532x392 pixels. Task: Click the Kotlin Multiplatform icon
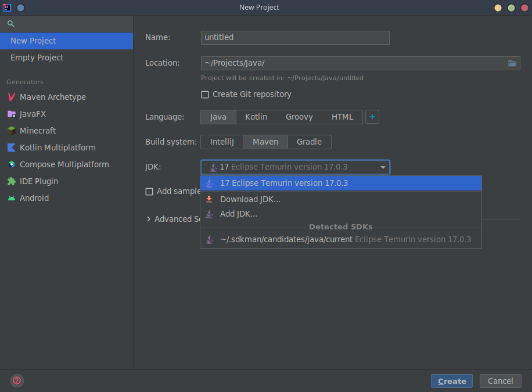point(12,148)
